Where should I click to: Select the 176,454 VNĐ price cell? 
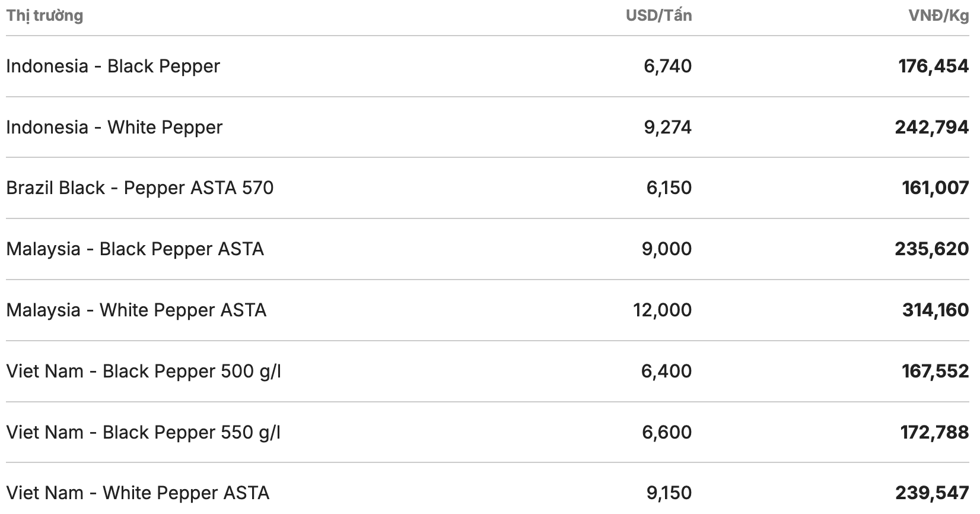pos(933,66)
